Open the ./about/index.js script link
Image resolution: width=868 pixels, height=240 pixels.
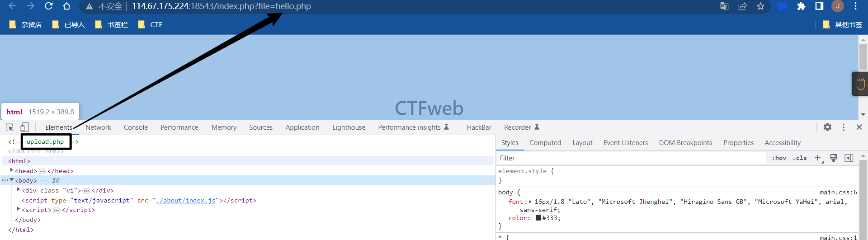tap(186, 200)
